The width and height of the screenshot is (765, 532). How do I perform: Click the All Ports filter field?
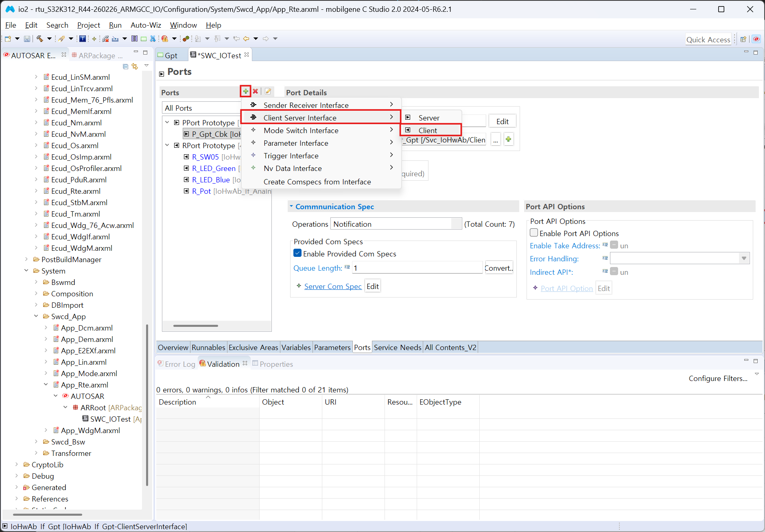pos(202,108)
